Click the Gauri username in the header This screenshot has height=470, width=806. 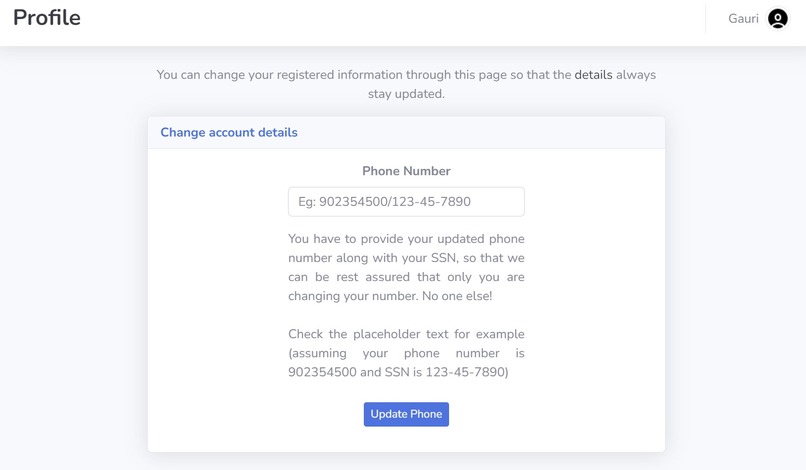[x=743, y=19]
